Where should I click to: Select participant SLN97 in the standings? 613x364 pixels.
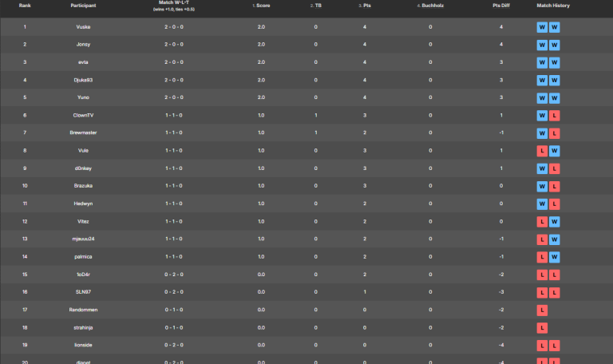pos(83,292)
